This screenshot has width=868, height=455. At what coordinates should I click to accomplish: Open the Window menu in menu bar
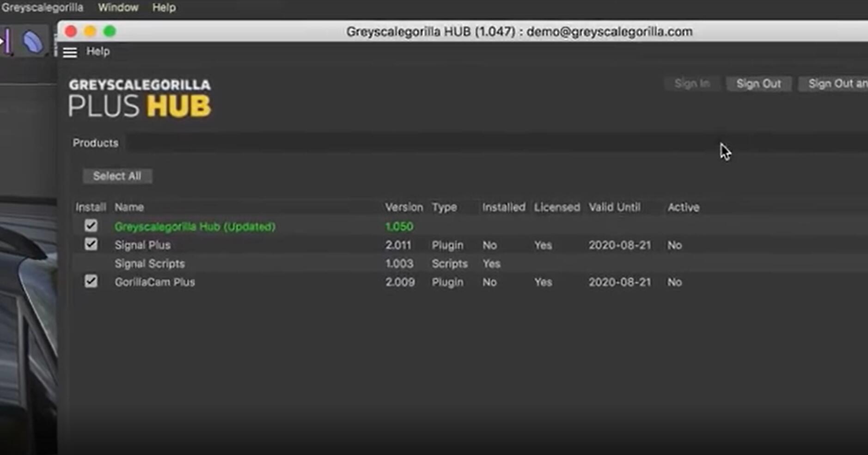(x=118, y=7)
